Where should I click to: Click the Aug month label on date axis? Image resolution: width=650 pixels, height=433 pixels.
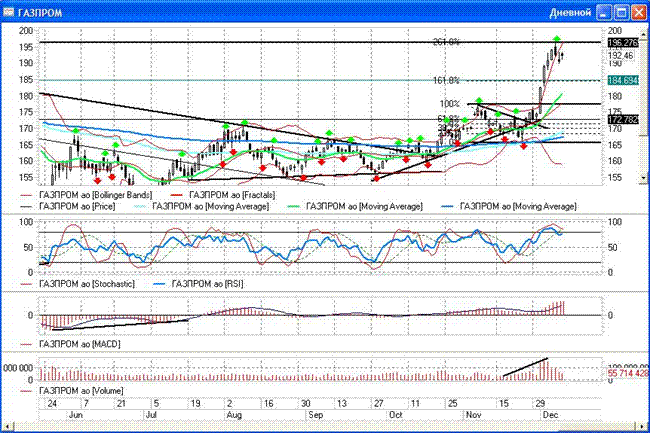point(234,415)
